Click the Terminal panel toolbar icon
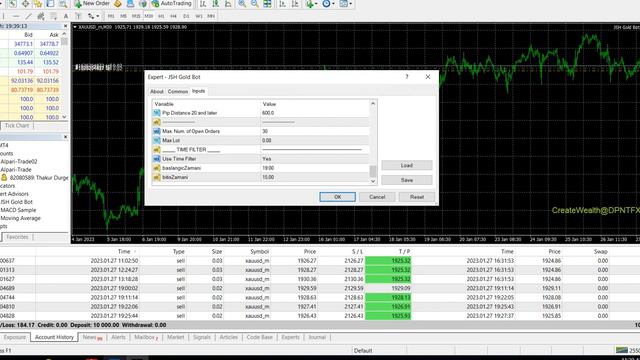 pos(50,4)
